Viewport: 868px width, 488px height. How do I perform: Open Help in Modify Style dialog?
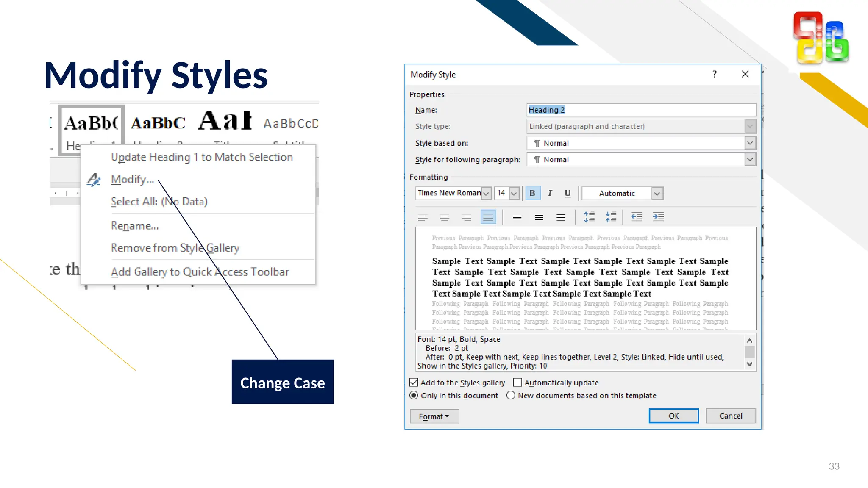(x=715, y=74)
